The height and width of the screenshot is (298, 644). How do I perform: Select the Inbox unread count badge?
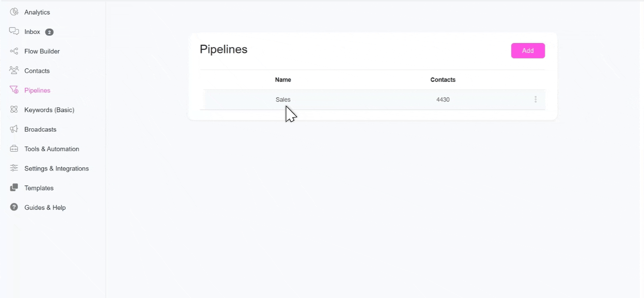(49, 32)
